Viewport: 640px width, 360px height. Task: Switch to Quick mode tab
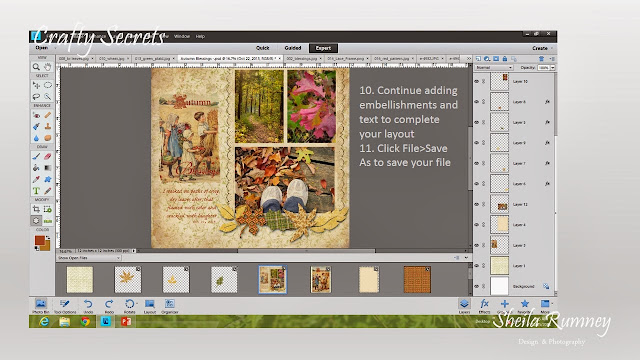click(262, 48)
